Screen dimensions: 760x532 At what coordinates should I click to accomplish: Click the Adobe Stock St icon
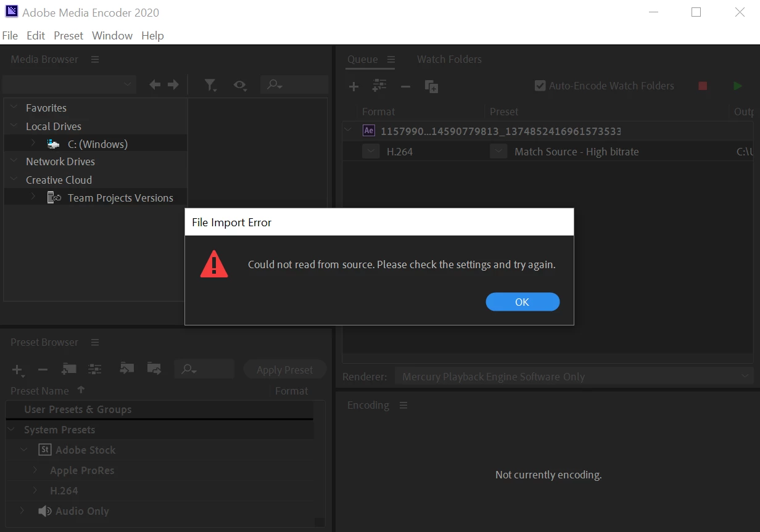[44, 449]
